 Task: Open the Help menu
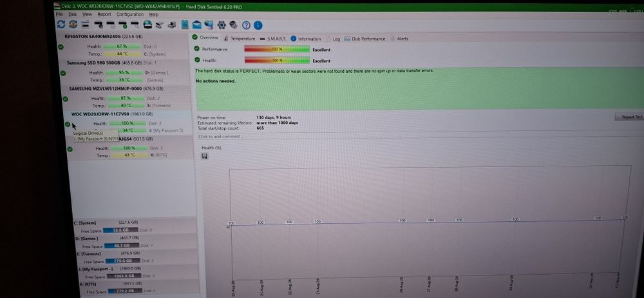click(x=154, y=14)
